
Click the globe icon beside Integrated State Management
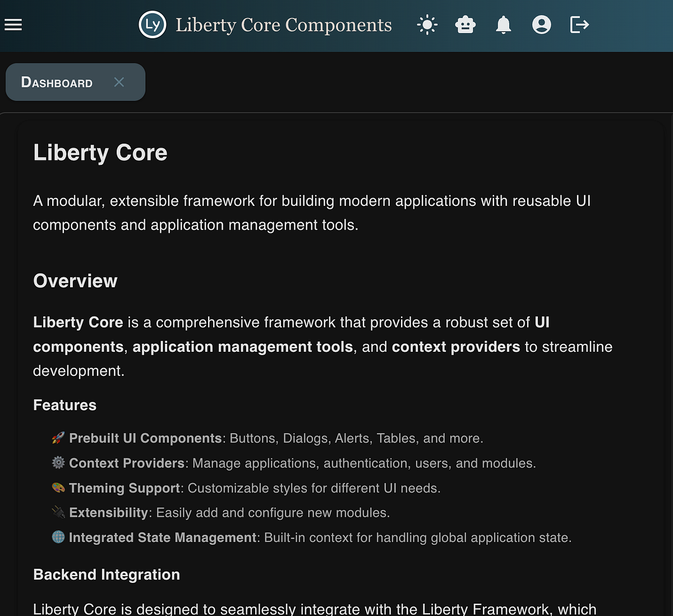(58, 537)
